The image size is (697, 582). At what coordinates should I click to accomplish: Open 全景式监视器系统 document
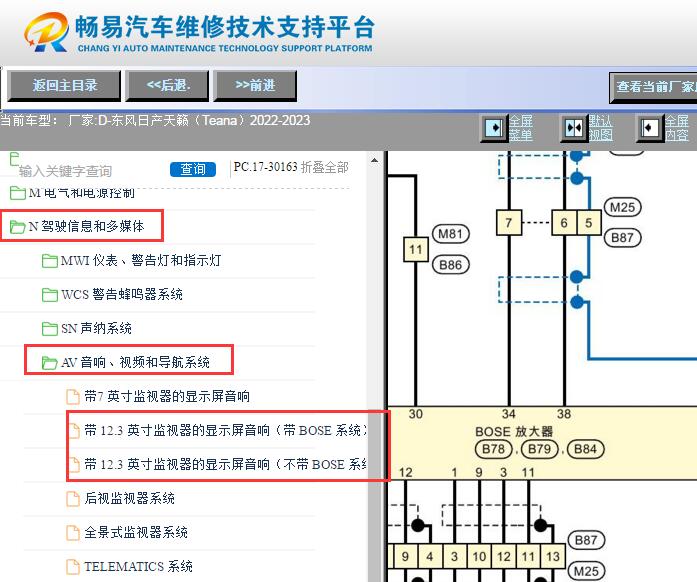136,532
